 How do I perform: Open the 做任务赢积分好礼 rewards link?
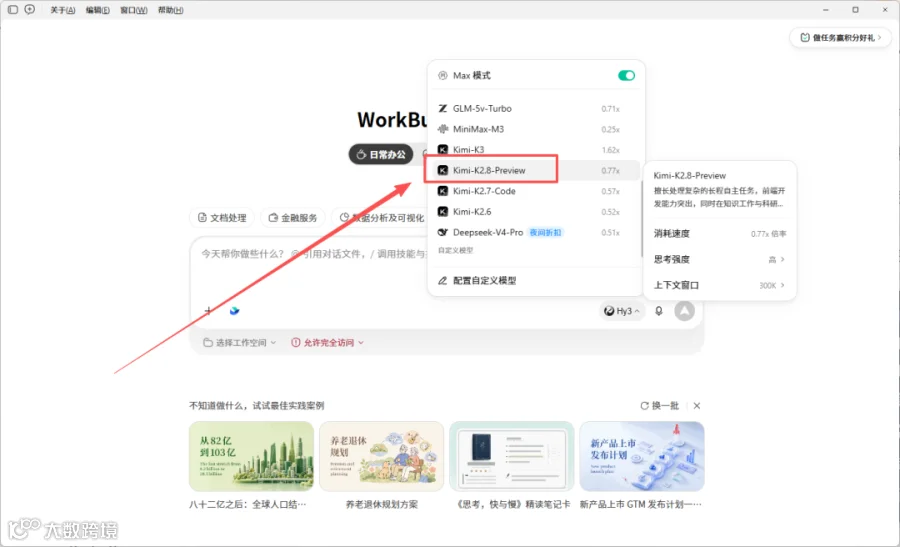(x=840, y=37)
